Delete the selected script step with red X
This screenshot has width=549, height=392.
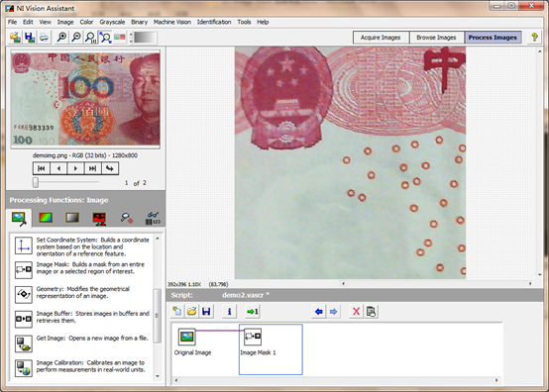pyautogui.click(x=356, y=311)
